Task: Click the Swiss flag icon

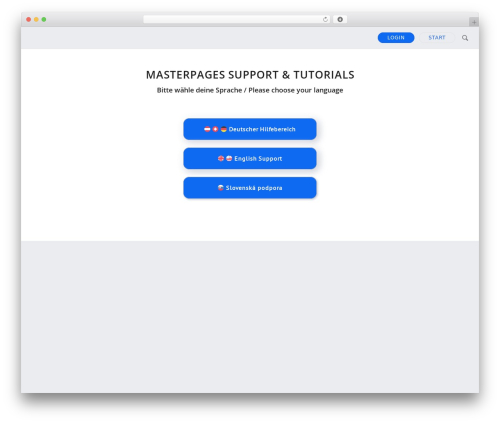Action: pyautogui.click(x=215, y=129)
